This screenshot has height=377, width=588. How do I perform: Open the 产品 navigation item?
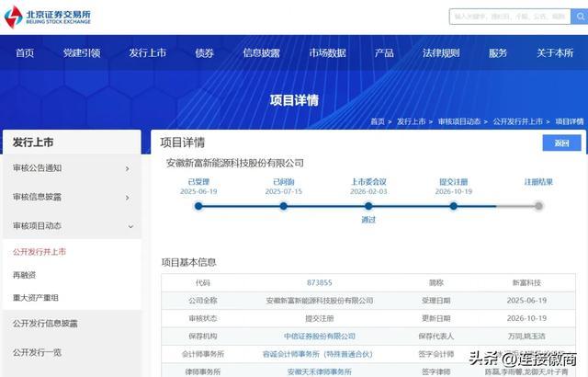(384, 53)
